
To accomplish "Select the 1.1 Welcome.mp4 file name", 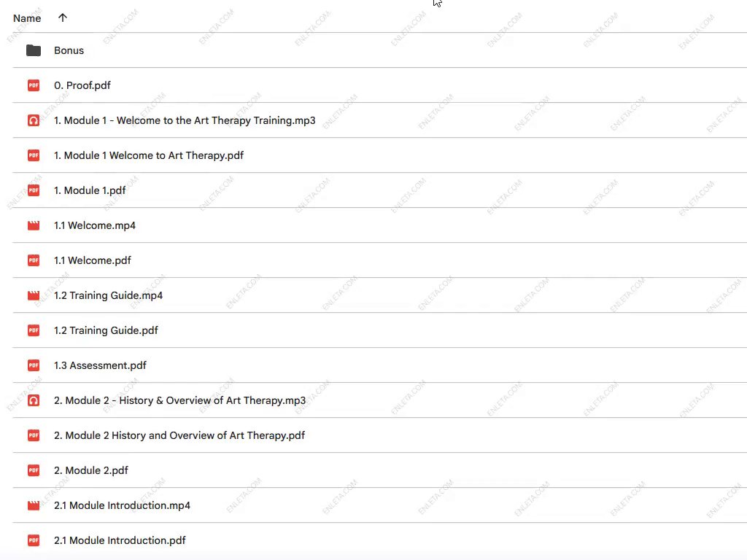I will [x=95, y=225].
